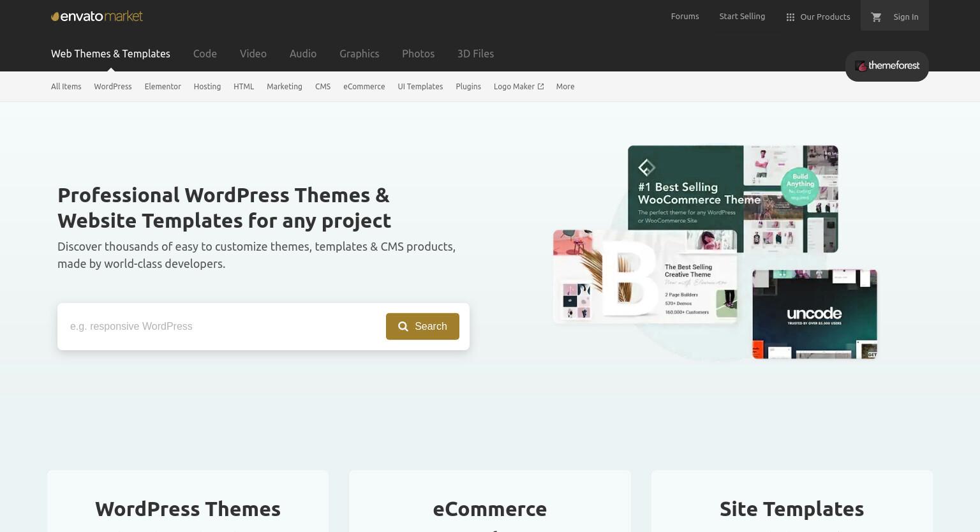Open the CMS submenu

pos(323,87)
